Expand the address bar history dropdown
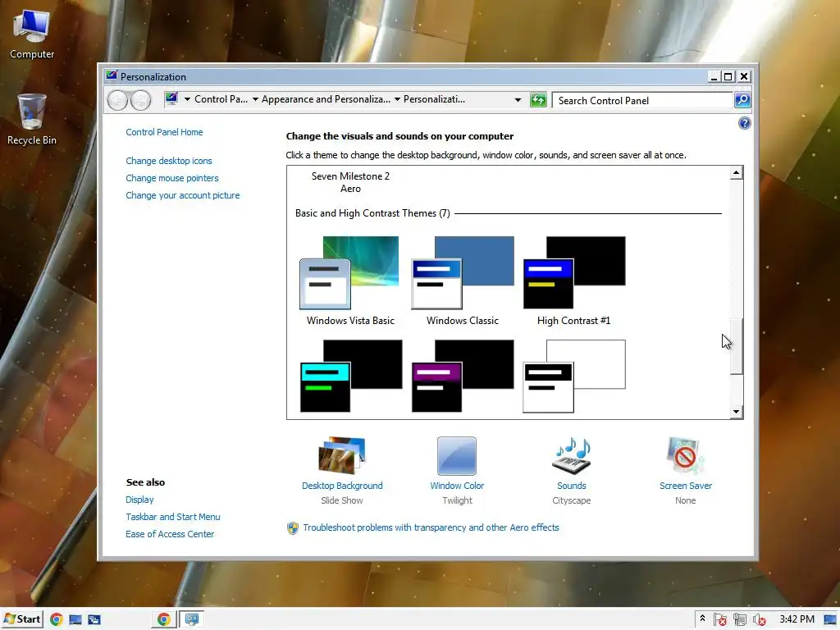Image resolution: width=840 pixels, height=630 pixels. (x=518, y=99)
